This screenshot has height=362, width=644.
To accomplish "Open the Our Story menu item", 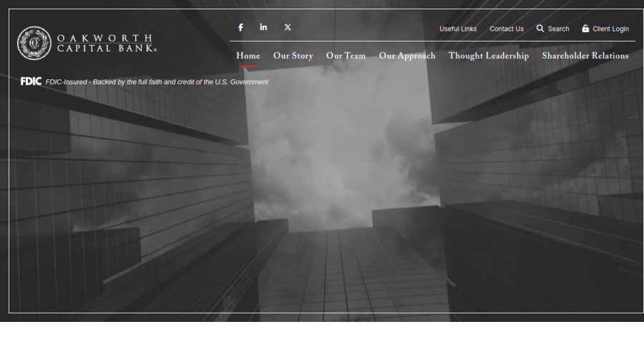I will [293, 56].
